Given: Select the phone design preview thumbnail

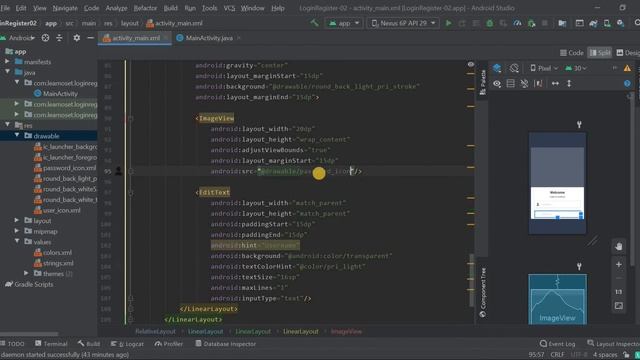Looking at the screenshot, I should pyautogui.click(x=557, y=183).
